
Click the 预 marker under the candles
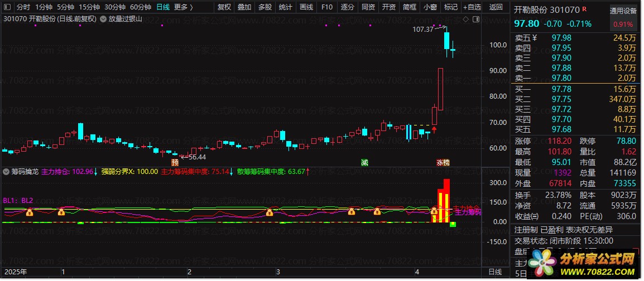click(175, 162)
